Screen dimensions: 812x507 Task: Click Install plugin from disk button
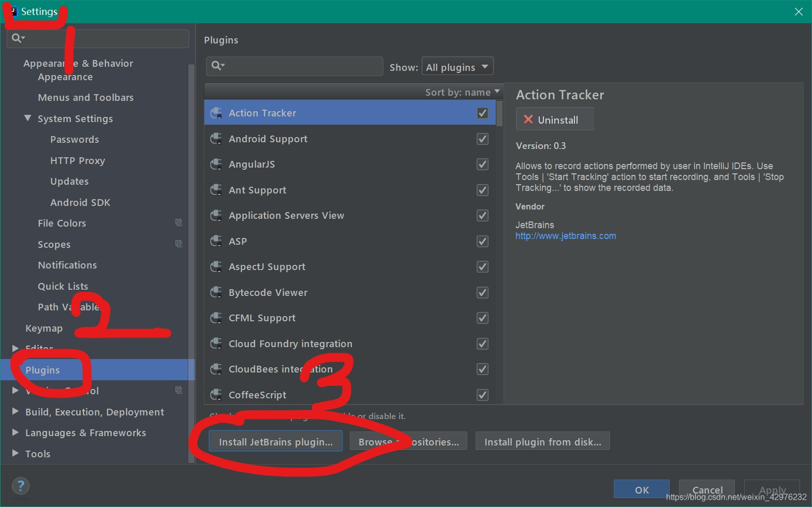click(542, 441)
